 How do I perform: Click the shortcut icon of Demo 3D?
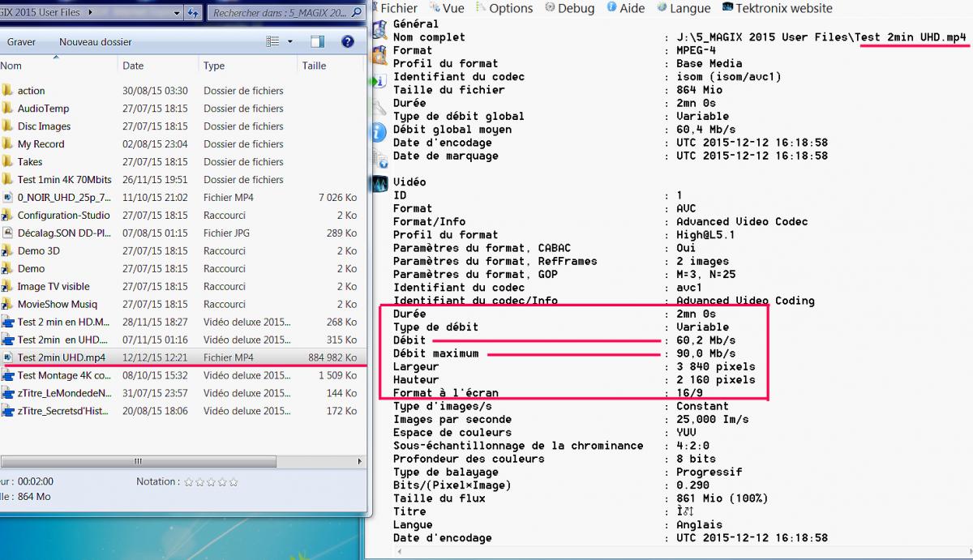[x=7, y=251]
